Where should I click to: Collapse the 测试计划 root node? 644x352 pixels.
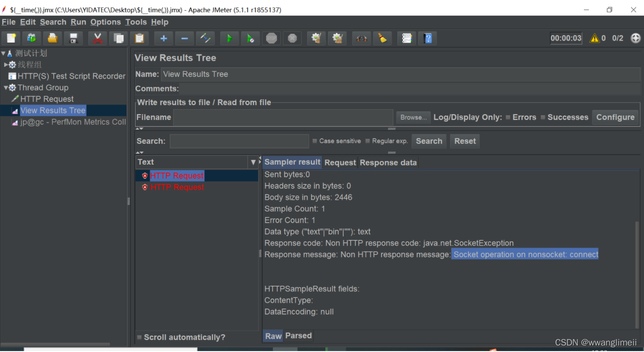(3, 53)
